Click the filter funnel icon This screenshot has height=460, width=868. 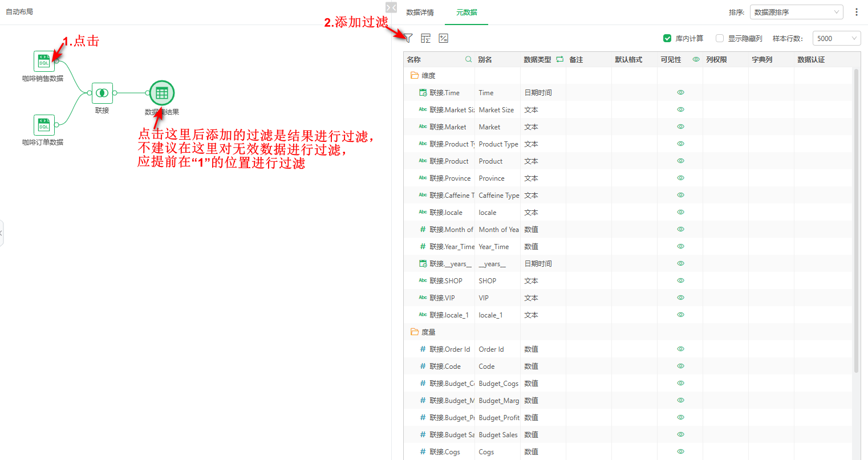(408, 38)
